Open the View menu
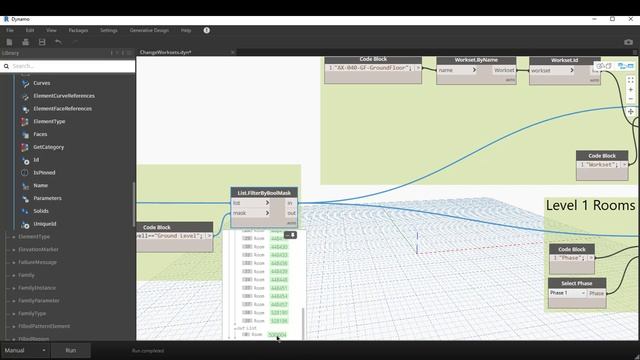 [x=51, y=30]
